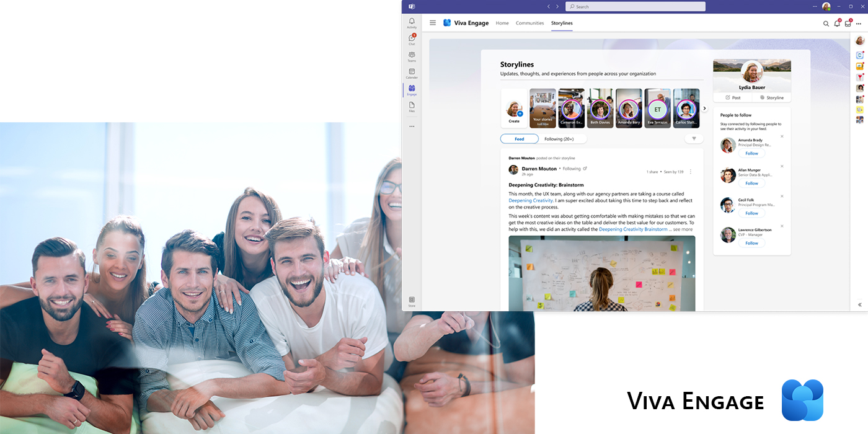Image resolution: width=868 pixels, height=434 pixels.
Task: View Carlos Slatt... story
Action: point(686,108)
